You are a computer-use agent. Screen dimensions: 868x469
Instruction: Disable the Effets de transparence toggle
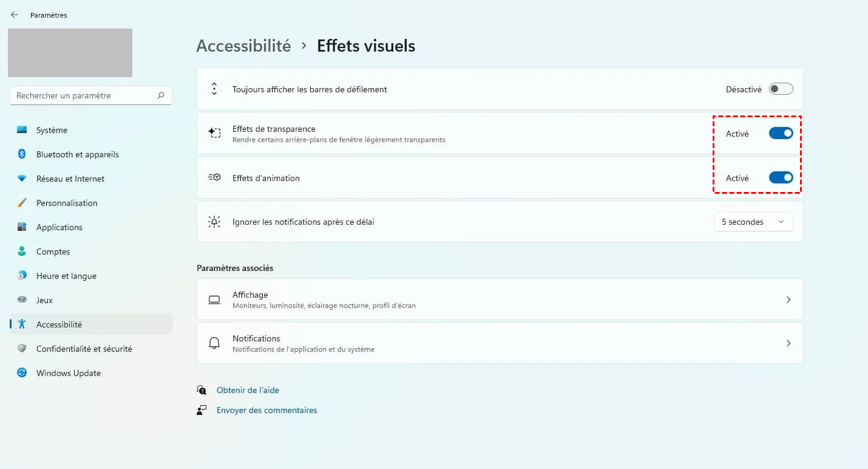[781, 134]
